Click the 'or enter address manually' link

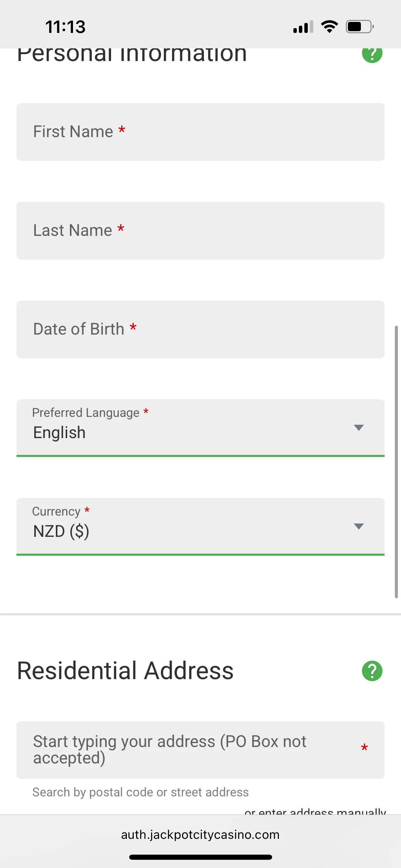click(315, 811)
